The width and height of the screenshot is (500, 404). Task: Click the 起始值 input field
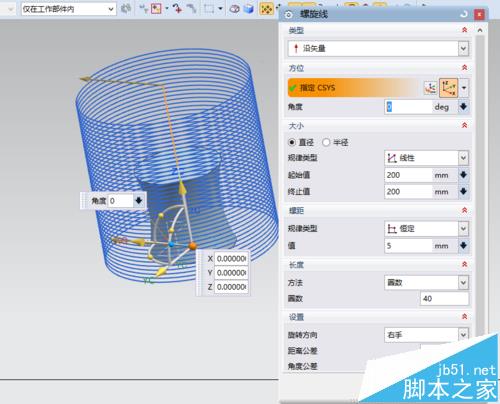click(x=409, y=175)
